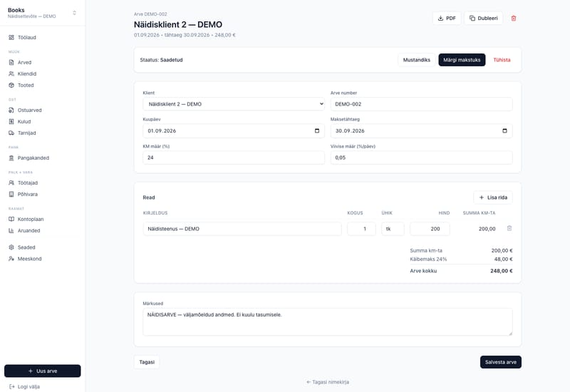The width and height of the screenshot is (570, 392).
Task: Click the Arve number field
Action: pyautogui.click(x=421, y=104)
